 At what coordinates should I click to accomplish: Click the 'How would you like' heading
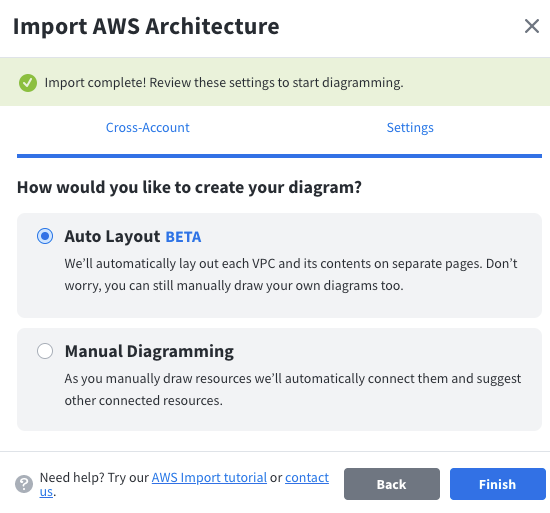(189, 187)
